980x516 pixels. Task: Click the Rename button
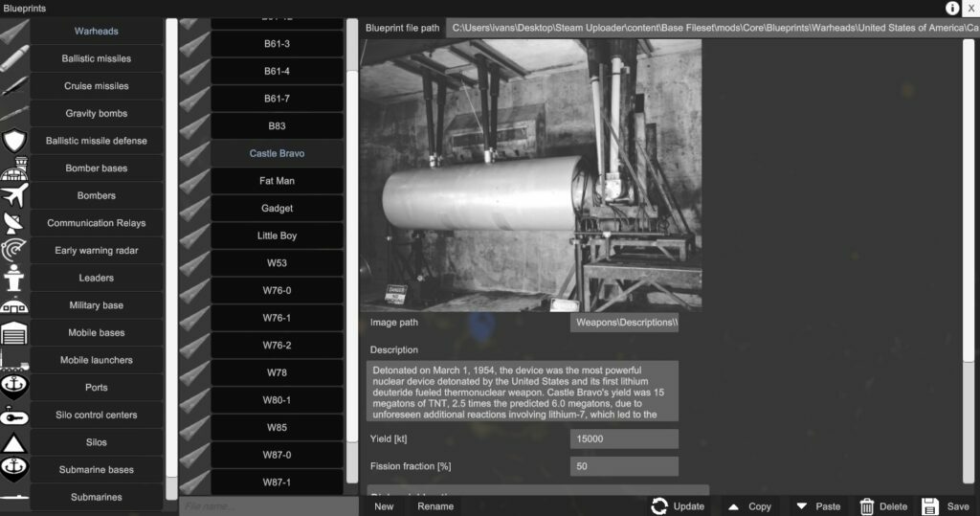click(435, 506)
